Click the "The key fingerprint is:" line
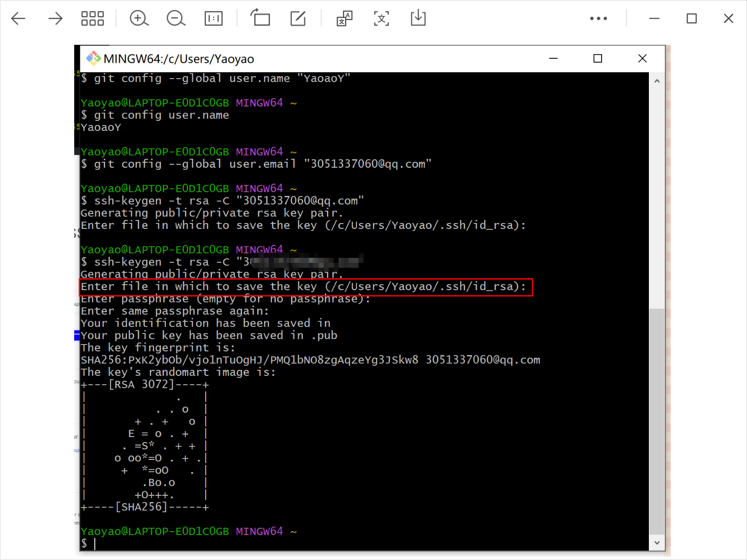747x560 pixels. [158, 347]
